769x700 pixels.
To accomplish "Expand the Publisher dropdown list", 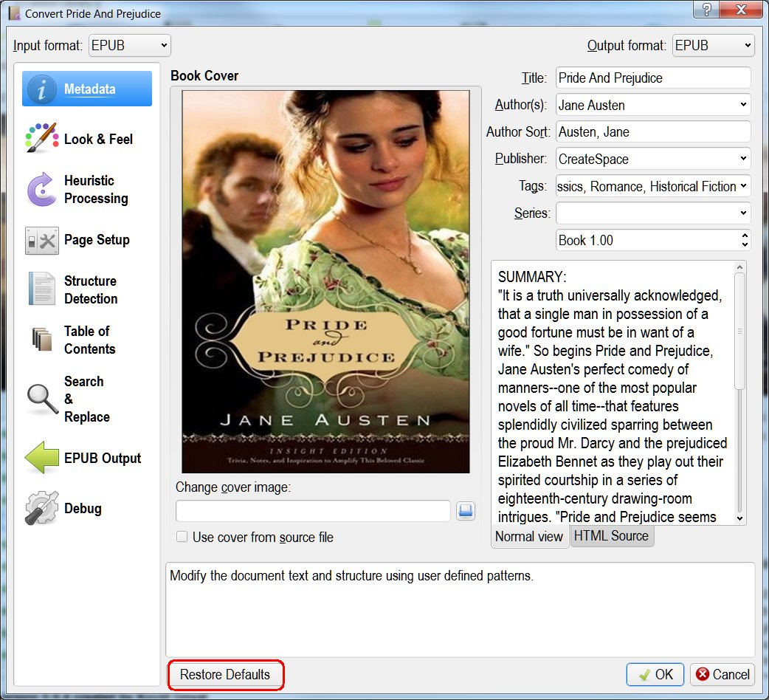I will click(x=743, y=159).
